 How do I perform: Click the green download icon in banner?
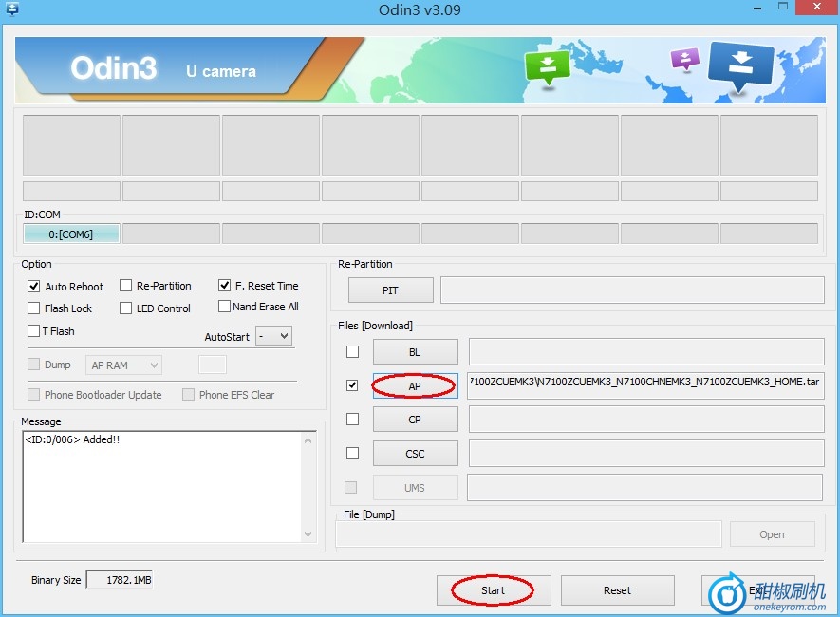[547, 67]
